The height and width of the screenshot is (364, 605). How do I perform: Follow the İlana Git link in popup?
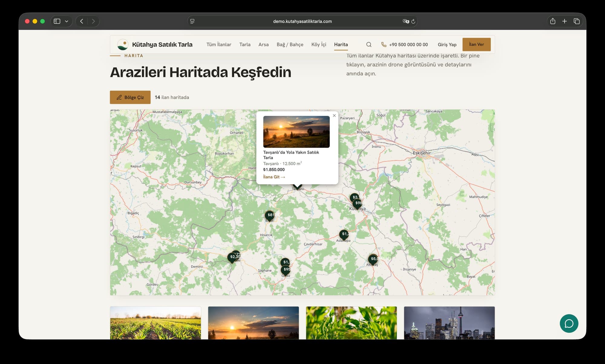click(274, 177)
